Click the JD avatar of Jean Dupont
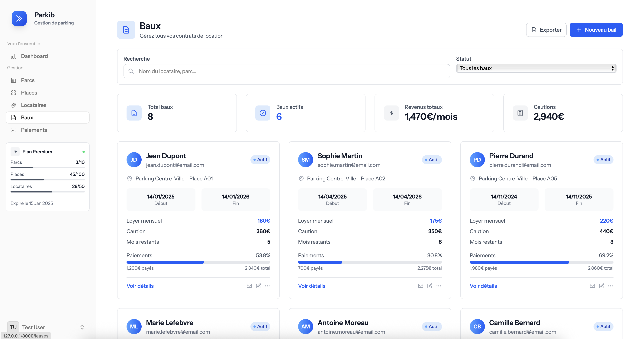 (x=134, y=160)
